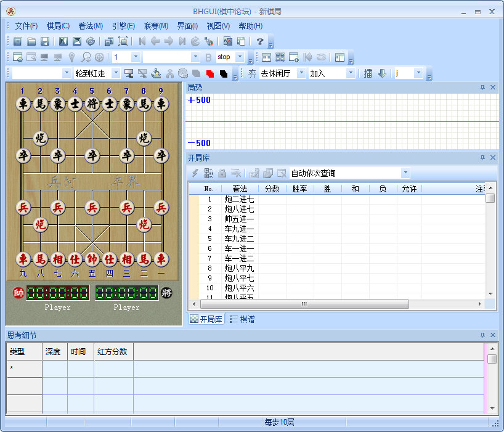Click the new game toolbar icon
Viewport: 504px width, 432px height.
point(18,41)
